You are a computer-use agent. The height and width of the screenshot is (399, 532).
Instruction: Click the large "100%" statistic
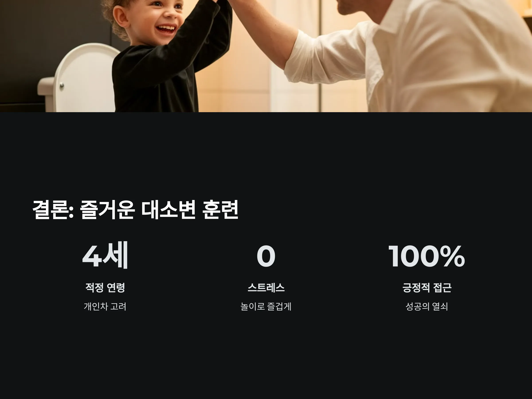(427, 256)
